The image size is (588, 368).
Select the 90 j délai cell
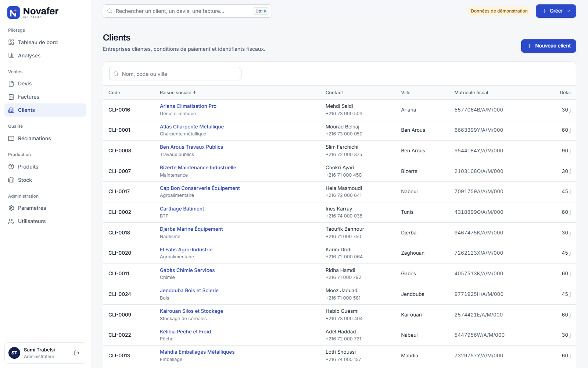coord(566,151)
